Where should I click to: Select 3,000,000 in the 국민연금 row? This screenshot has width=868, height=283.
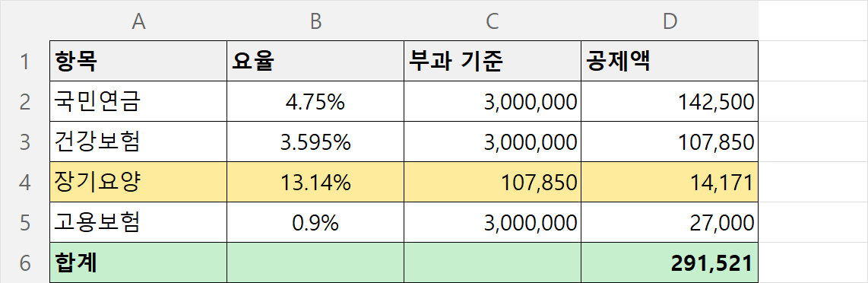pyautogui.click(x=493, y=101)
